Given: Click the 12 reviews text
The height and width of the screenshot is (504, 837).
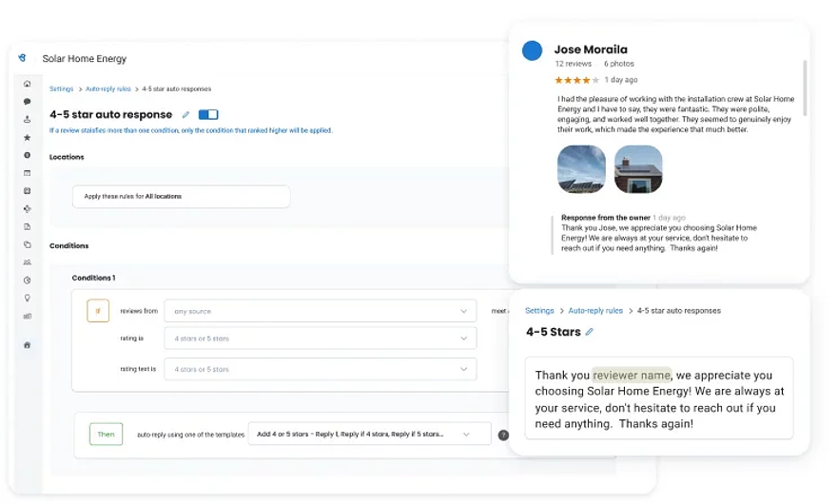Looking at the screenshot, I should [x=573, y=64].
